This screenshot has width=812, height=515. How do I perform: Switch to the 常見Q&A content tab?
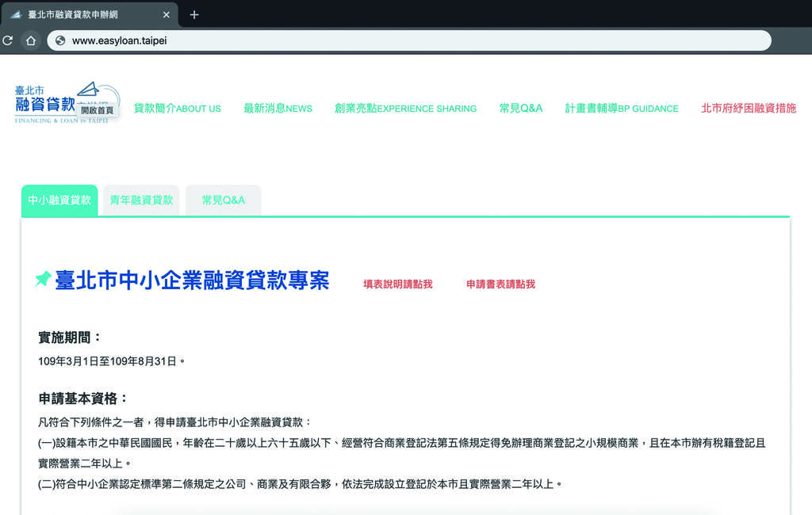223,200
